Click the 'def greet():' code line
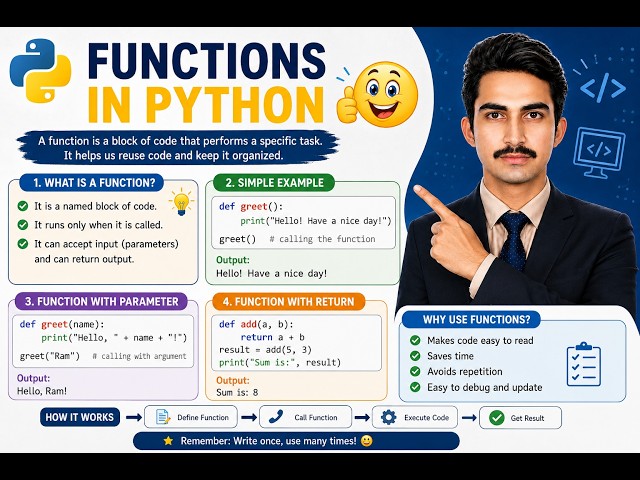 tap(251, 206)
